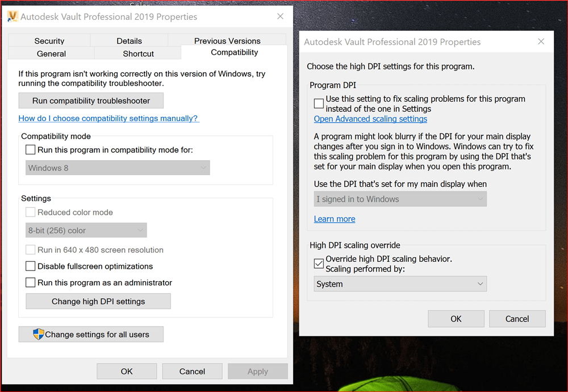
Task: Click the 'Settings' group label
Action: [x=36, y=198]
